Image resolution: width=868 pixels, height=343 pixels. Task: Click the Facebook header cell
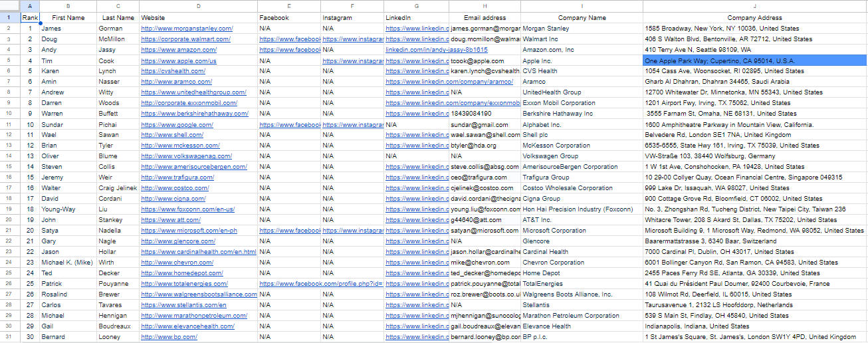289,18
